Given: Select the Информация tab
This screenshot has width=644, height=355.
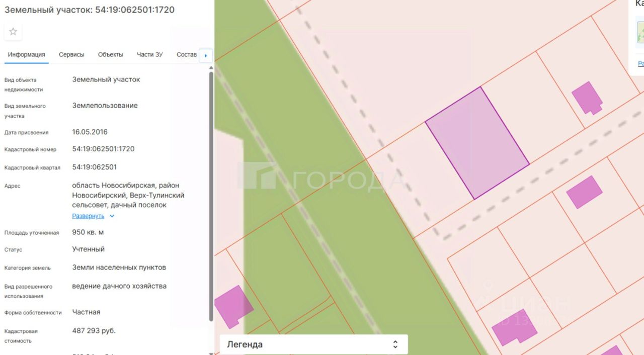Looking at the screenshot, I should coord(26,54).
